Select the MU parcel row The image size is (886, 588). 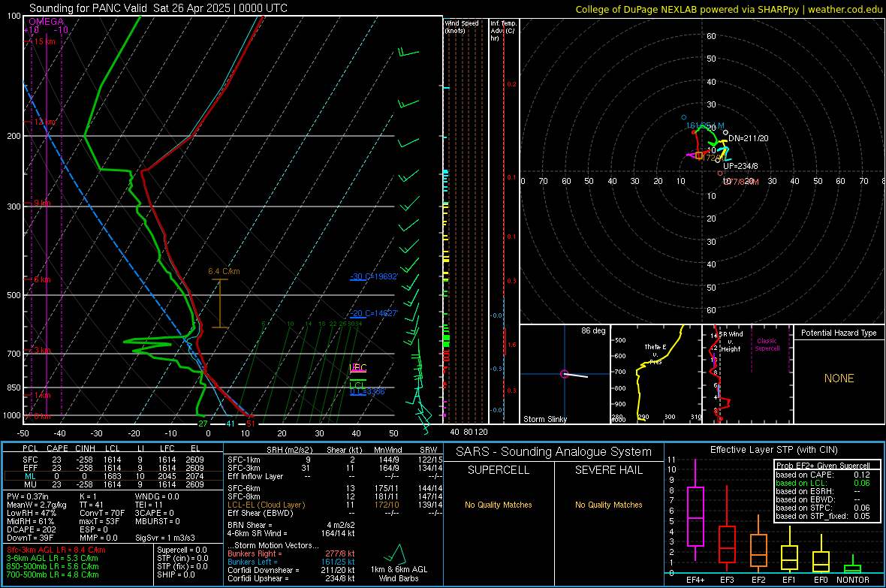[113, 484]
